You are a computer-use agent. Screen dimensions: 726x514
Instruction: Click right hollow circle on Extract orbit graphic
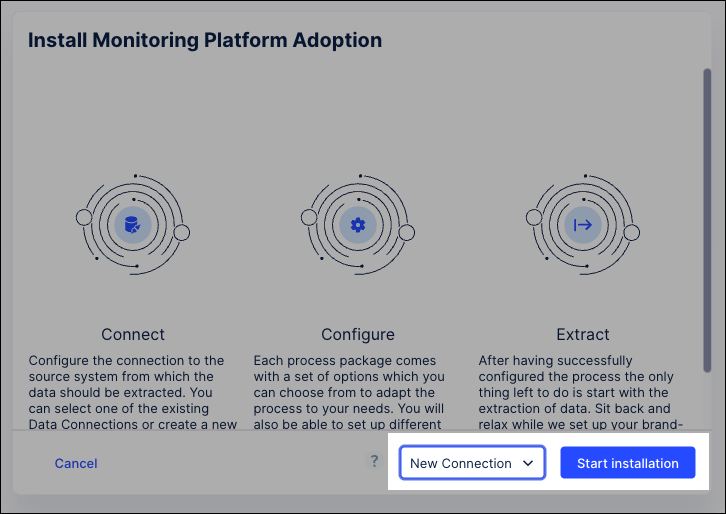tap(631, 233)
